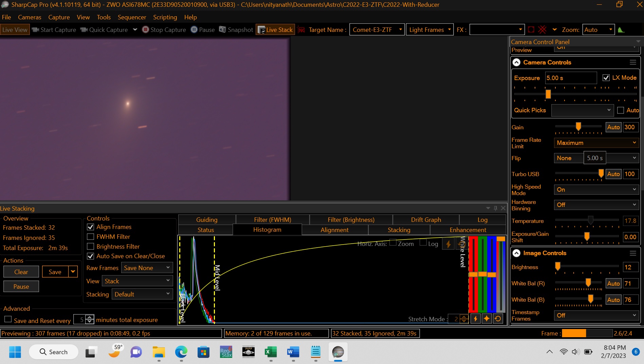Open the Tools menu
644x364 pixels.
coord(104,17)
